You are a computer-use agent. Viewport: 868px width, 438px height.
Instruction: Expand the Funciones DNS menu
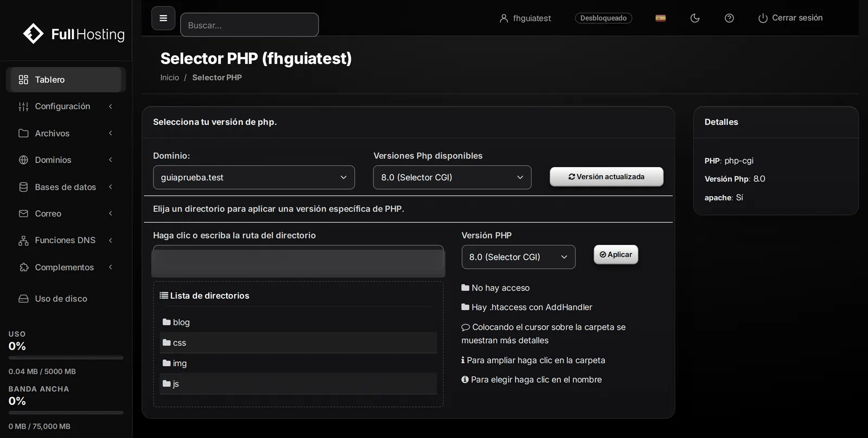point(66,240)
